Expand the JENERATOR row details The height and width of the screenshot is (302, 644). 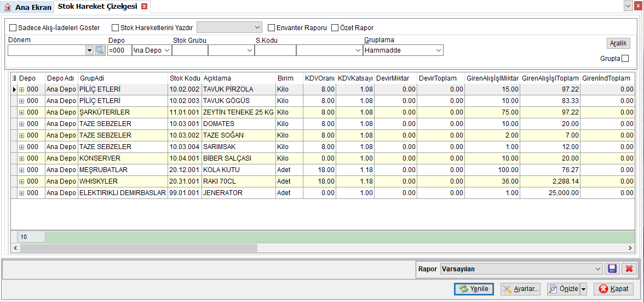(22, 193)
